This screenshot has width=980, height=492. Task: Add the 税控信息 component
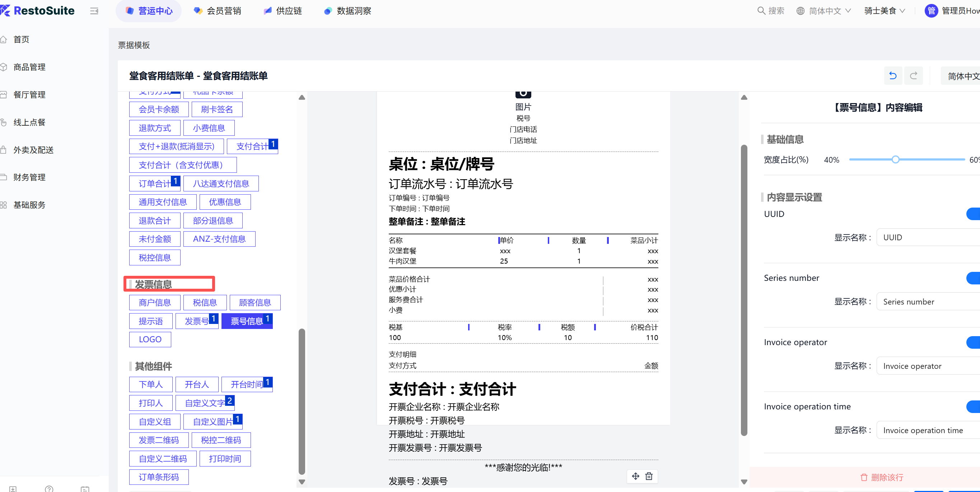pyautogui.click(x=154, y=257)
